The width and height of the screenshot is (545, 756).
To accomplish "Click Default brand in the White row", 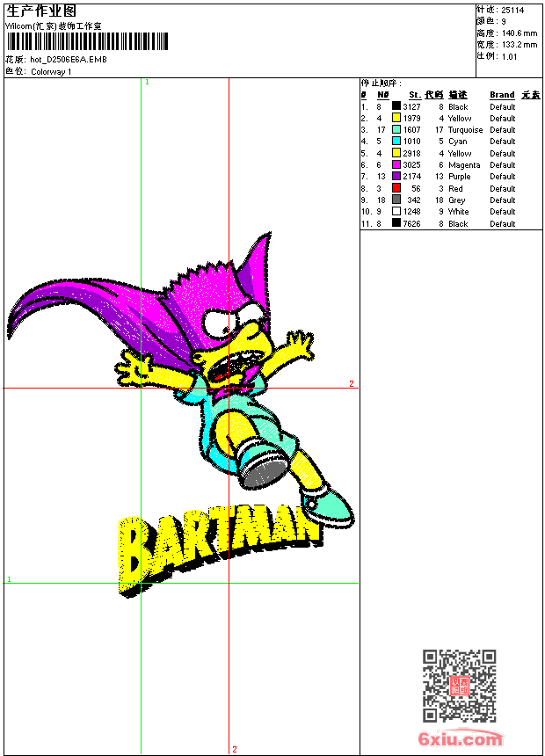I will [x=503, y=212].
